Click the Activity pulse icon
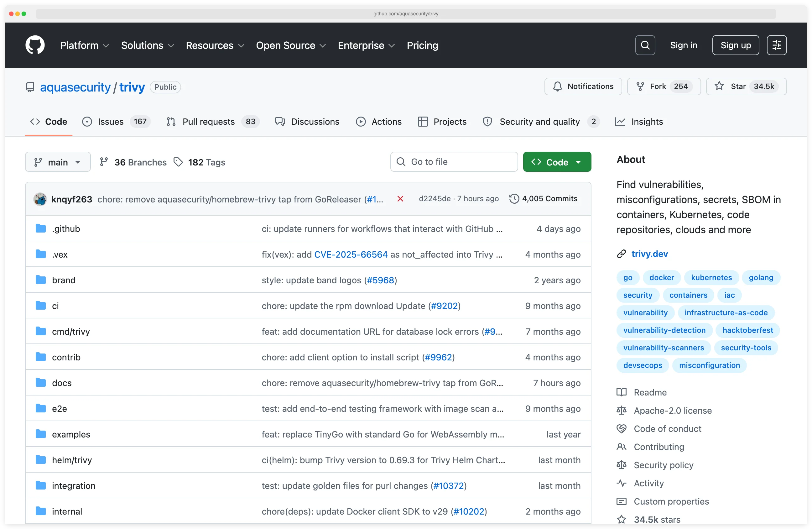Viewport: 812px width, 529px height. (x=622, y=483)
